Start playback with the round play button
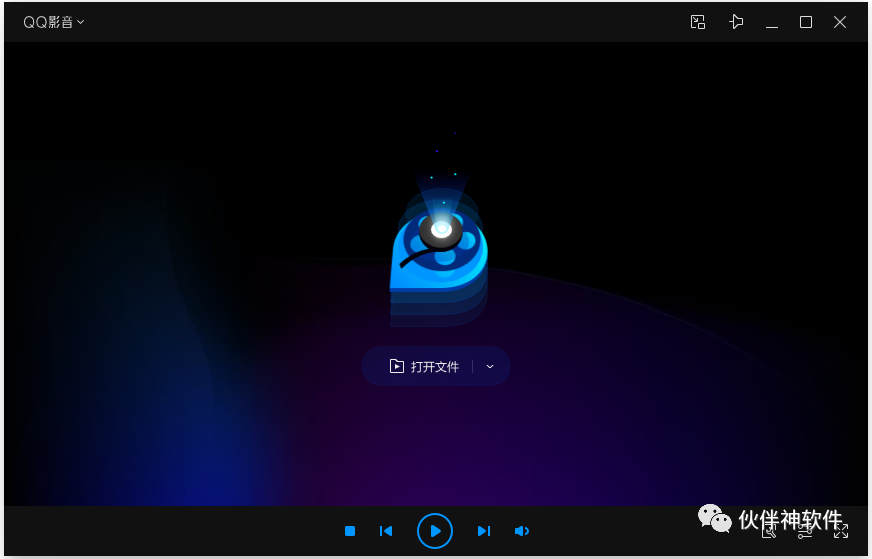This screenshot has height=559, width=872. pyautogui.click(x=435, y=531)
